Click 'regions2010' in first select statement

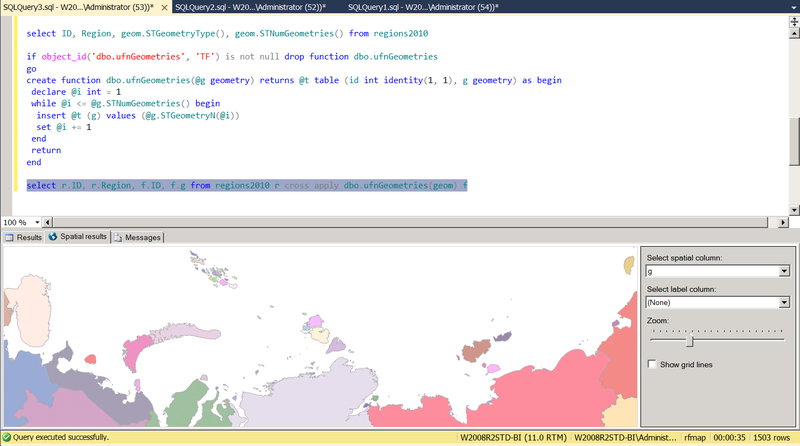click(x=401, y=33)
